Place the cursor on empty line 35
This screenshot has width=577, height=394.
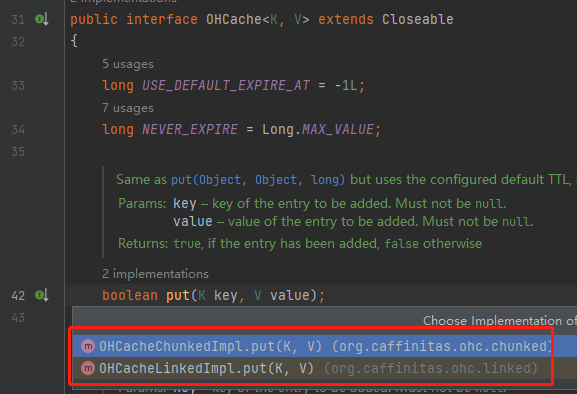tap(320, 152)
